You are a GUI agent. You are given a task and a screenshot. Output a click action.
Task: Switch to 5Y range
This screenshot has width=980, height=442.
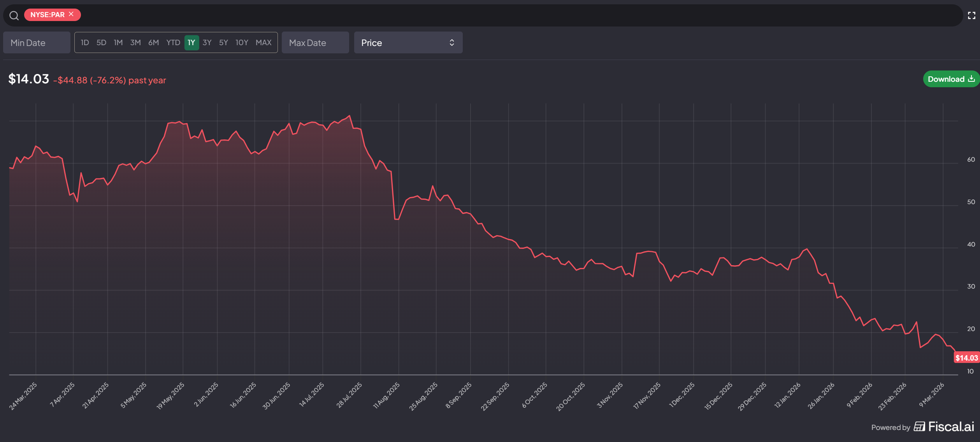pyautogui.click(x=223, y=42)
